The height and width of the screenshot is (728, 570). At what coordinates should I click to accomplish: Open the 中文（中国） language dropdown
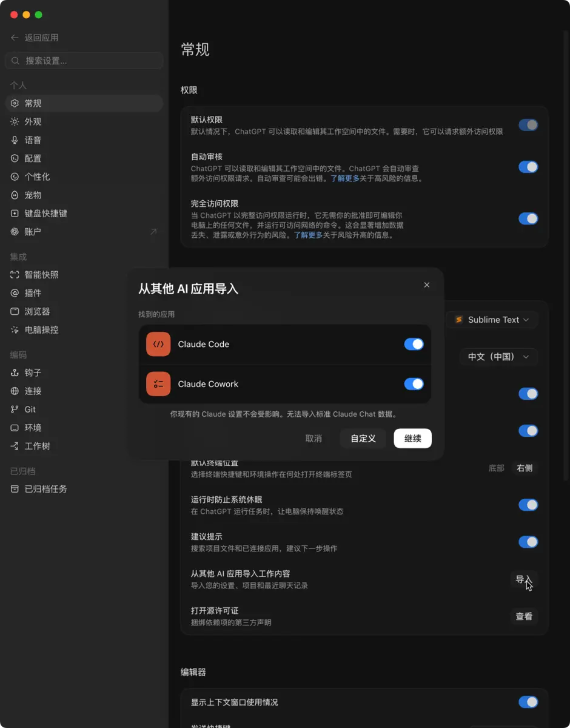pos(498,357)
